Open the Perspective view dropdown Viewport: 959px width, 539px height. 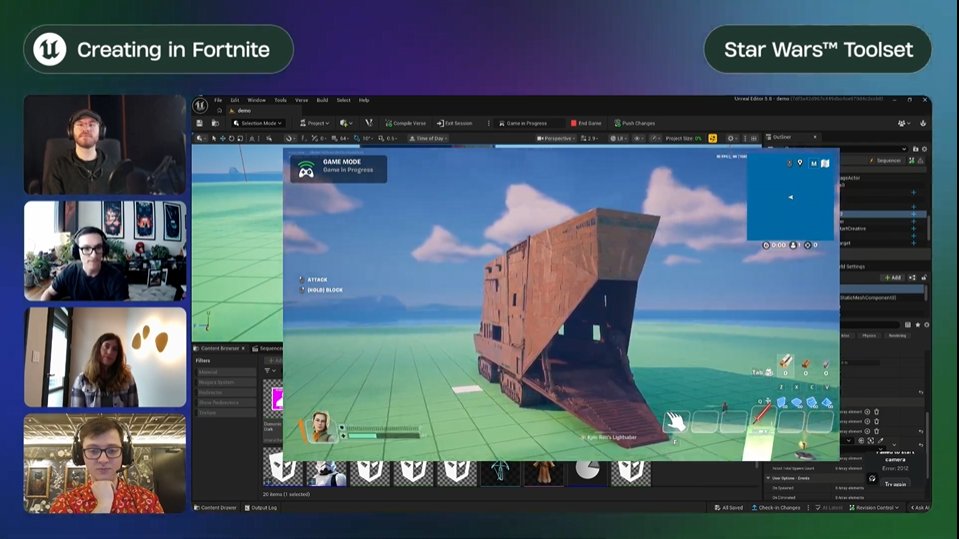[555, 138]
